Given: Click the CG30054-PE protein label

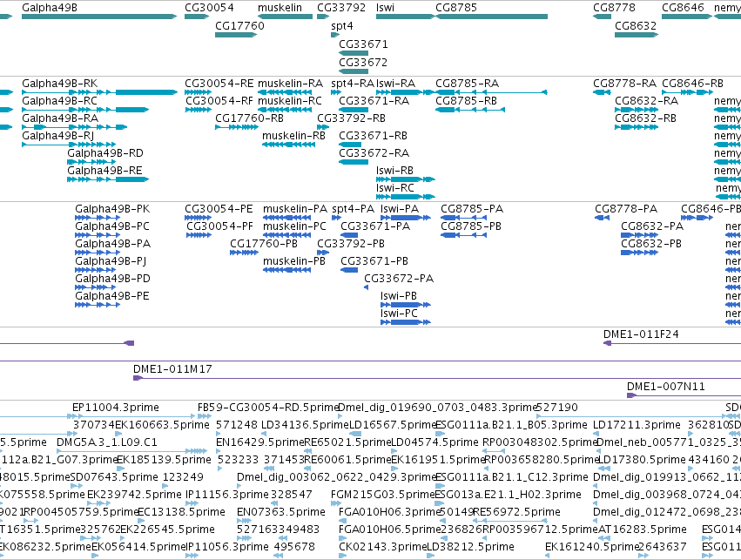Looking at the screenshot, I should pos(219,209).
